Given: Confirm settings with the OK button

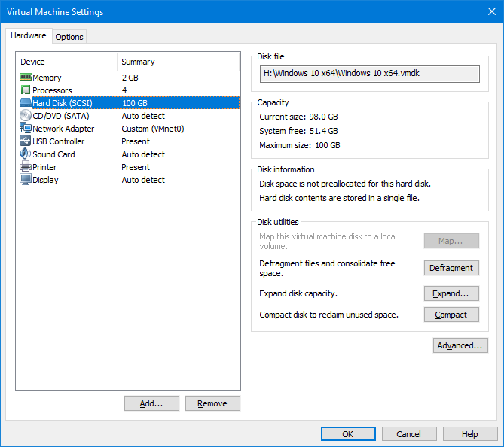Looking at the screenshot, I should (x=347, y=434).
